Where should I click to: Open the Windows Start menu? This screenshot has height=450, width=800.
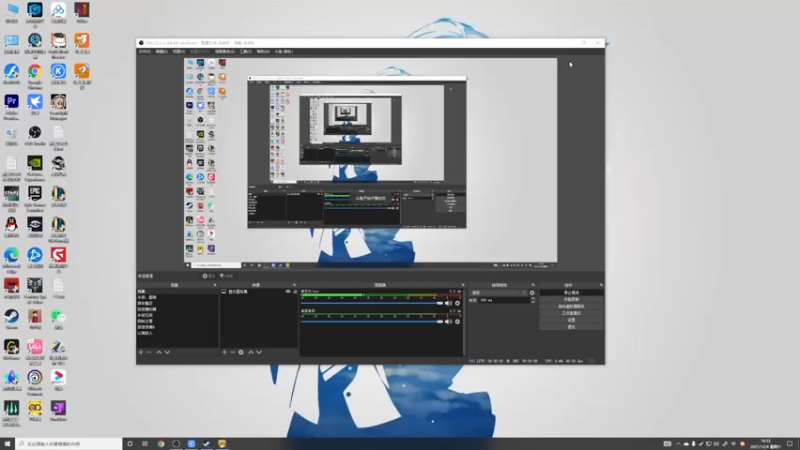pos(7,444)
